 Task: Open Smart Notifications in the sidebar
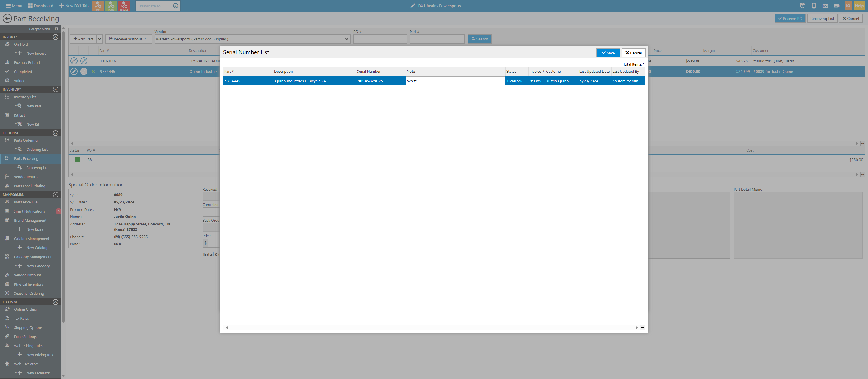coord(29,211)
